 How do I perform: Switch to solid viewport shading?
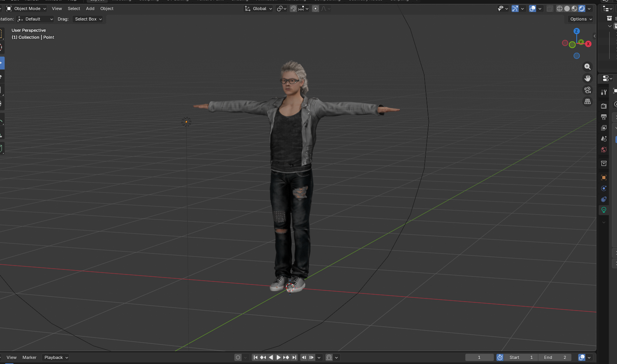pyautogui.click(x=567, y=9)
